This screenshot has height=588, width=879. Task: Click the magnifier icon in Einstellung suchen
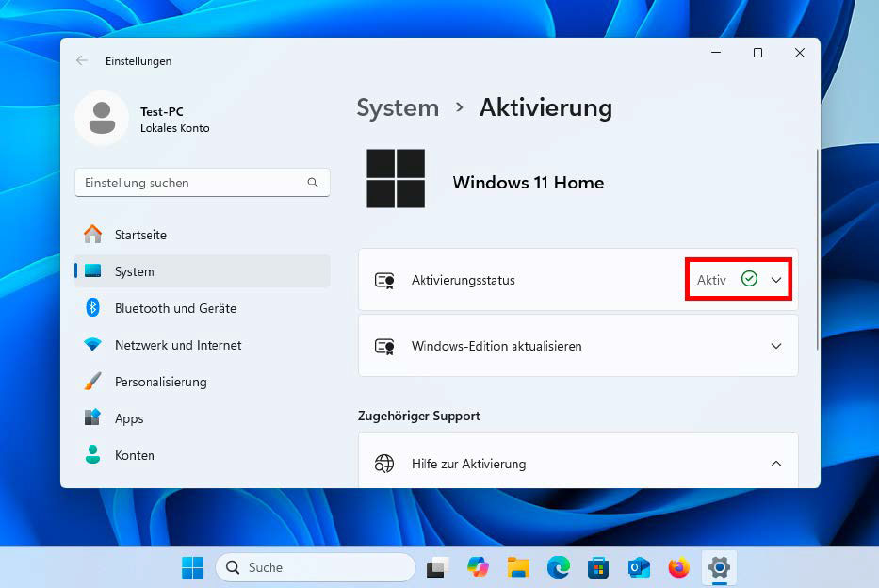(x=313, y=182)
